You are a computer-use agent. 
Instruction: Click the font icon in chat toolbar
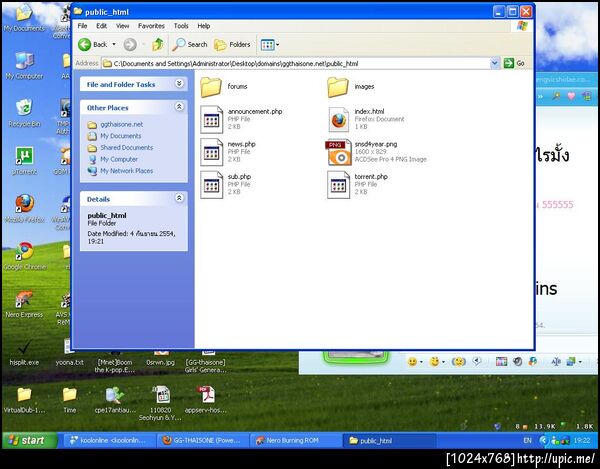[556, 362]
